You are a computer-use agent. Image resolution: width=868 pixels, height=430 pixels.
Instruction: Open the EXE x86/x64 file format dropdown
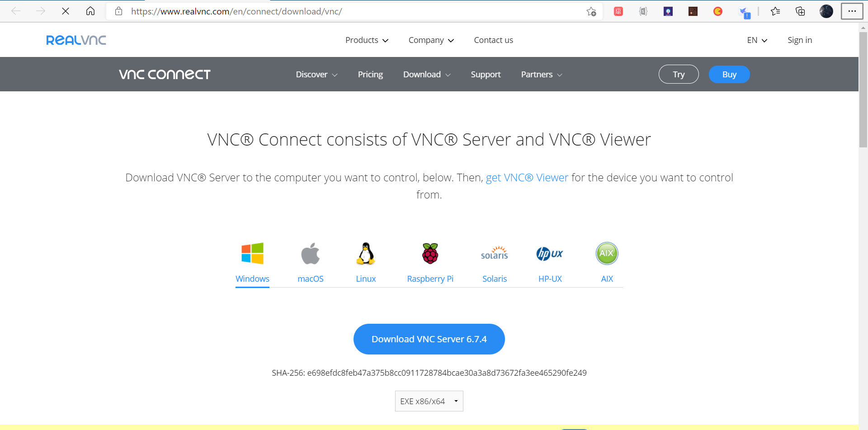tap(429, 401)
